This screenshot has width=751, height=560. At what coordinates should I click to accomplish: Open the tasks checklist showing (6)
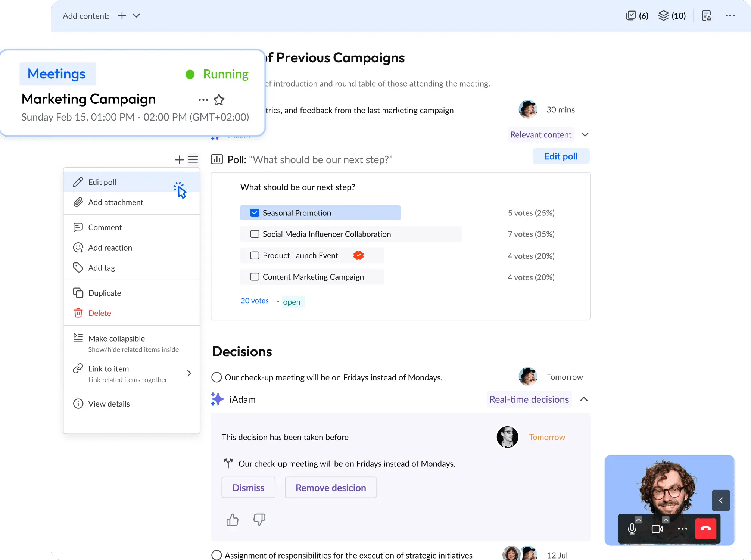tap(636, 16)
